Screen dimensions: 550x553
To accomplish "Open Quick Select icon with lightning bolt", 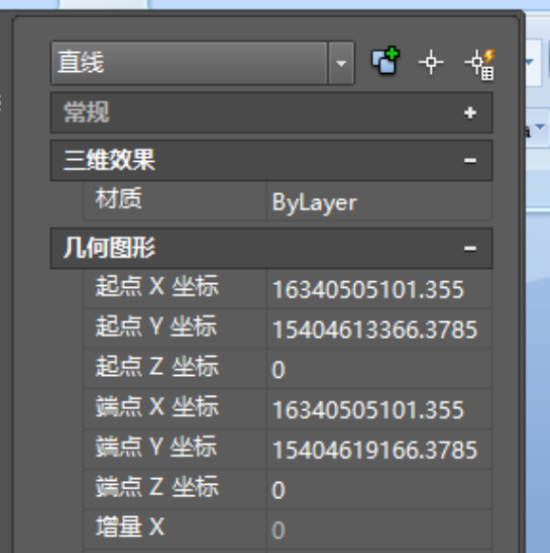I will point(480,64).
